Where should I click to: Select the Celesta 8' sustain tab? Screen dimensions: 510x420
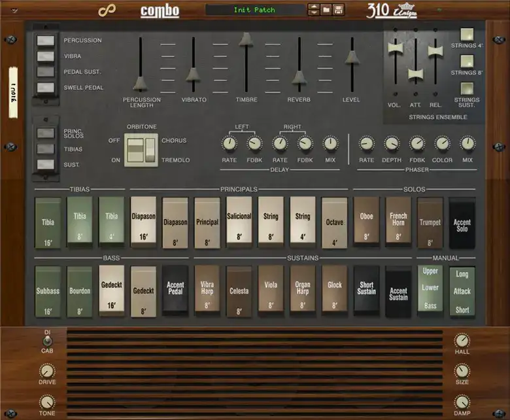(239, 292)
